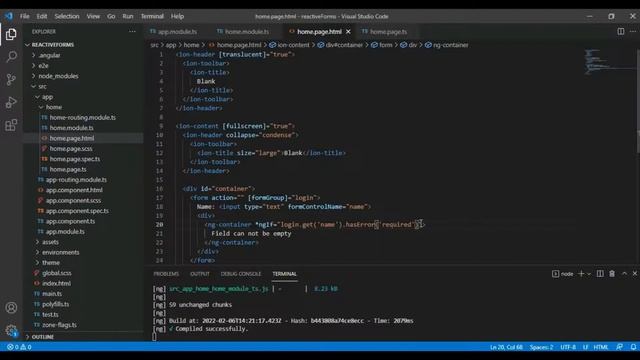Maximize the panel with up chevron
Viewport: 640px width, 360px height.
624,273
